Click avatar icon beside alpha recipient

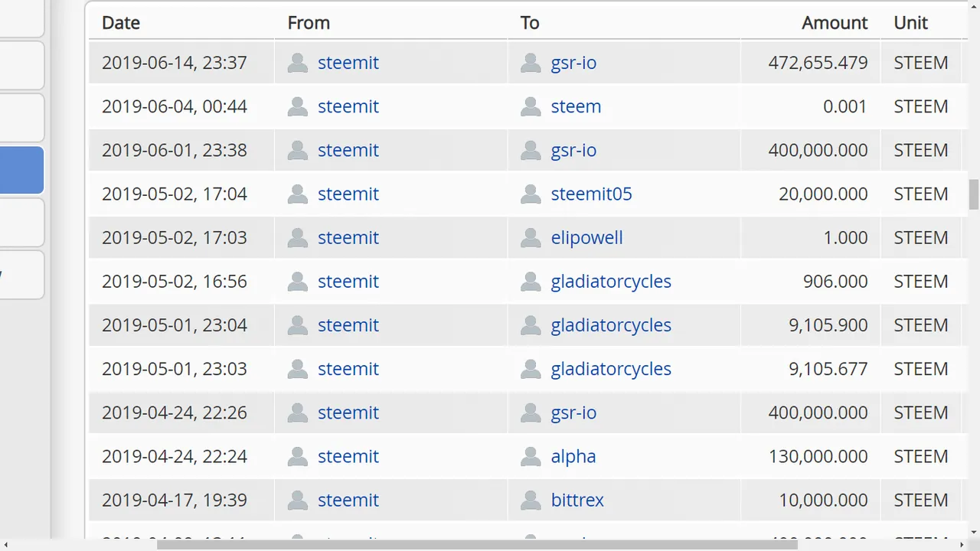click(x=531, y=457)
